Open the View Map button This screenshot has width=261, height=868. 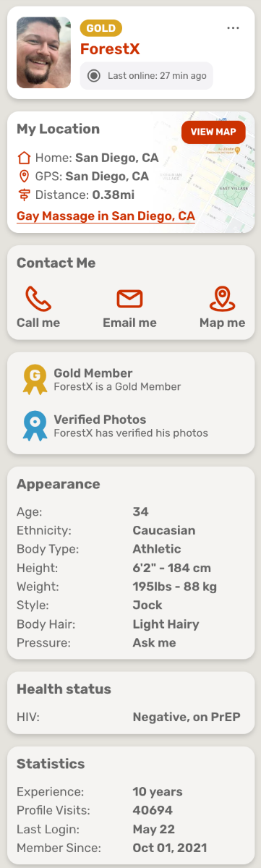[x=213, y=132]
